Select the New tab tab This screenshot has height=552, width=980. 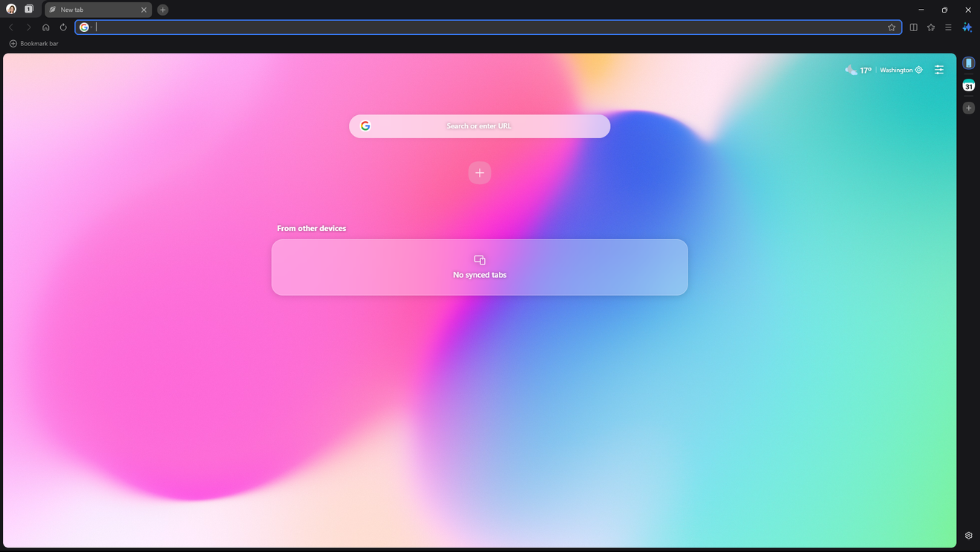point(93,10)
